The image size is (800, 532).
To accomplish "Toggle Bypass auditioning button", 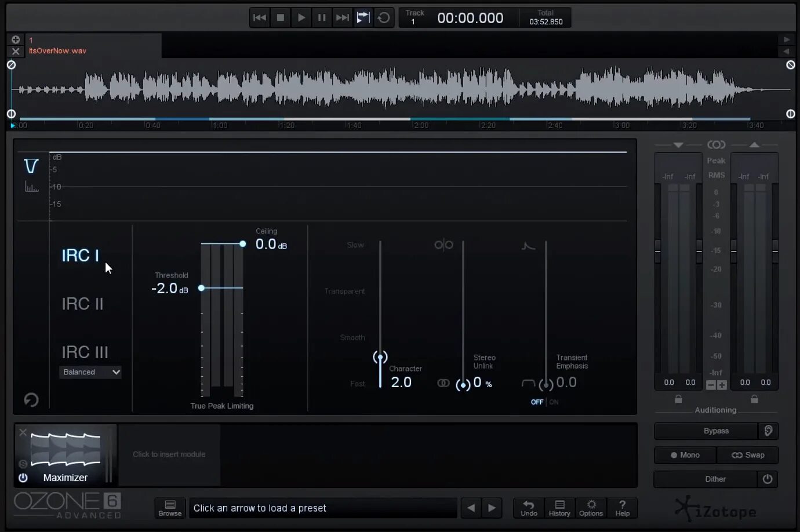I will 706,431.
